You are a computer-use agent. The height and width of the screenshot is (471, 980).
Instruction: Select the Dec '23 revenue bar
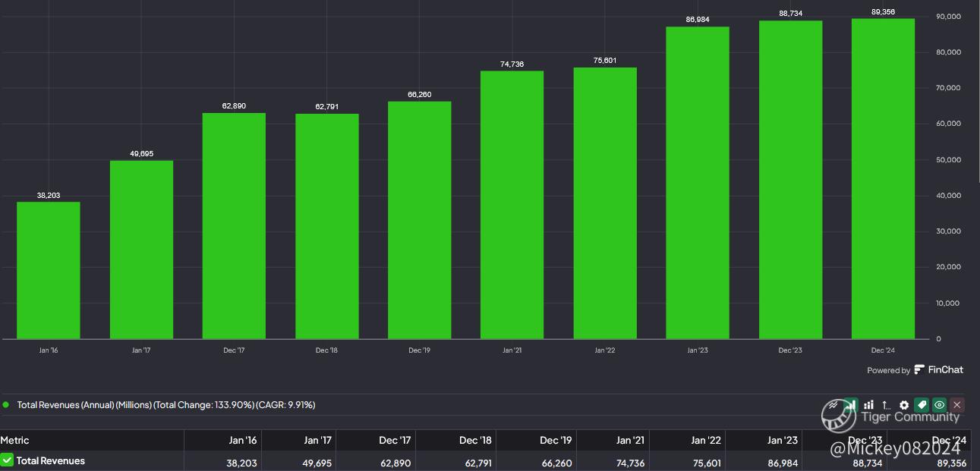(790, 180)
